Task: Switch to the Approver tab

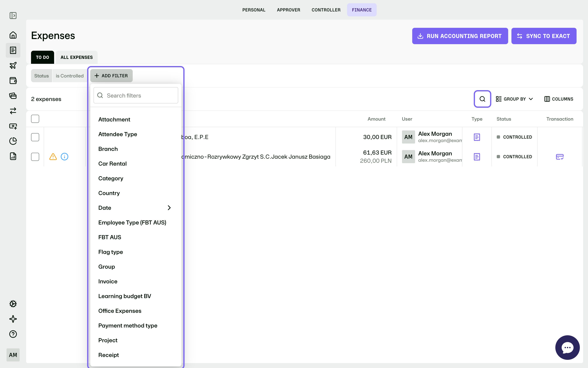Action: [x=288, y=10]
